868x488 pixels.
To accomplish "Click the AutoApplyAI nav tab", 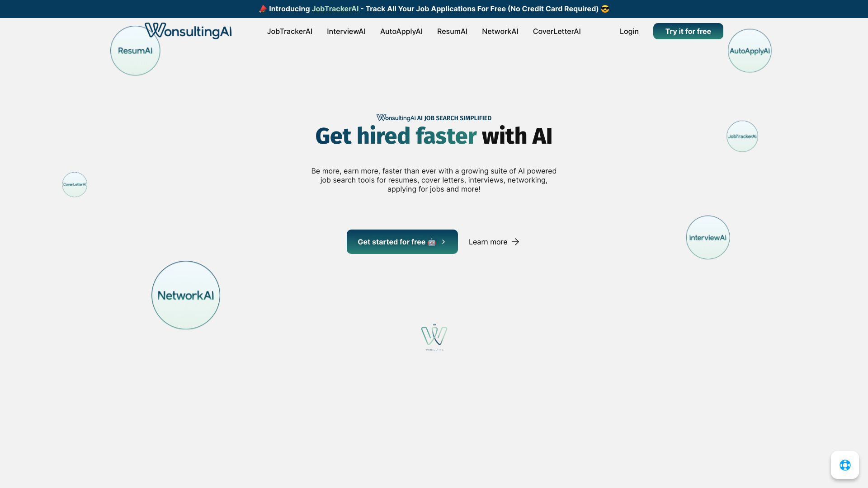I will (401, 31).
